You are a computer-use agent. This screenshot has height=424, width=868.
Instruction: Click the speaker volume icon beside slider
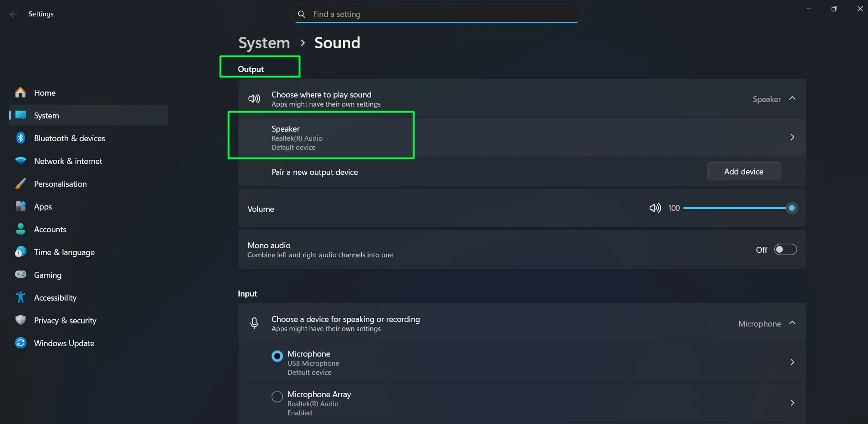pos(655,208)
